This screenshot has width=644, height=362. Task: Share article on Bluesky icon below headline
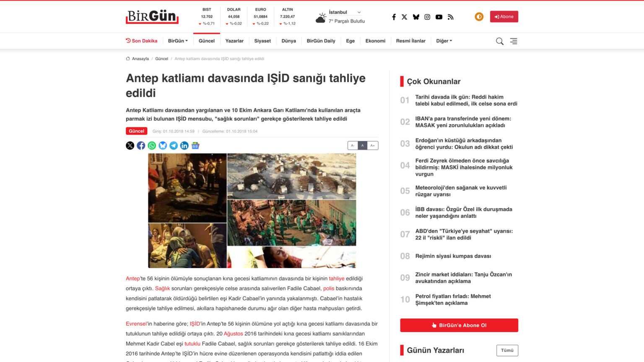tap(163, 145)
